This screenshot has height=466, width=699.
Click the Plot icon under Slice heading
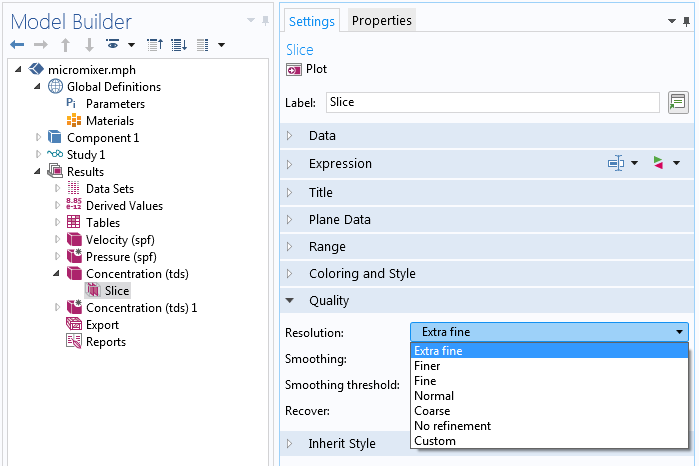click(294, 70)
